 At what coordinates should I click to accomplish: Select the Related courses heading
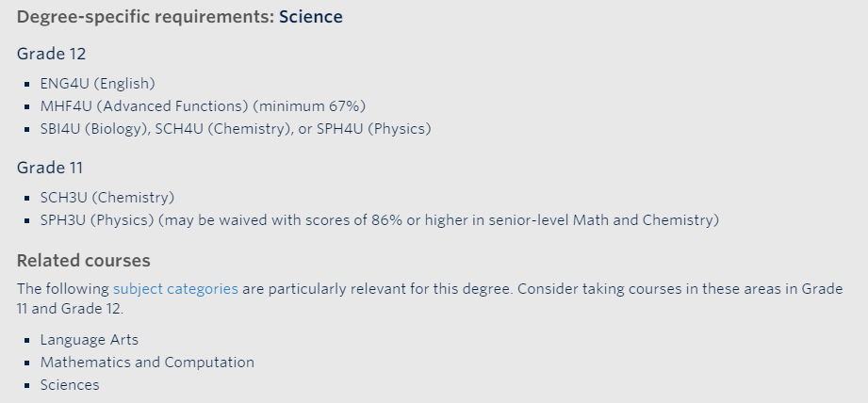(x=84, y=261)
